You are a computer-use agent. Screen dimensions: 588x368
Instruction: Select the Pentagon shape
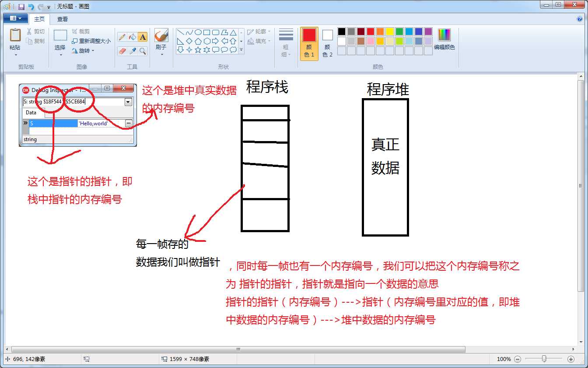198,41
